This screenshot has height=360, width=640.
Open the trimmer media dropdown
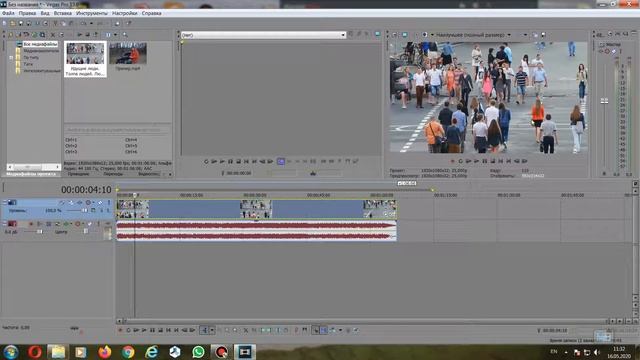coord(342,35)
